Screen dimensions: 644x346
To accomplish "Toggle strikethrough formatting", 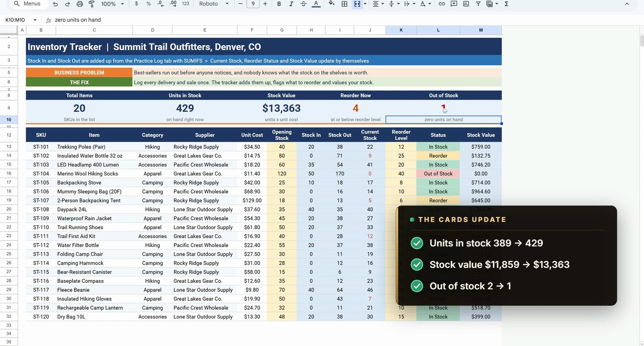I will (x=303, y=4).
